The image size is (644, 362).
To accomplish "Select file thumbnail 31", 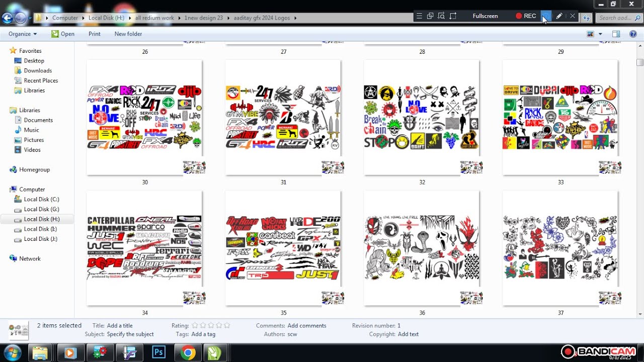I will pos(283,118).
